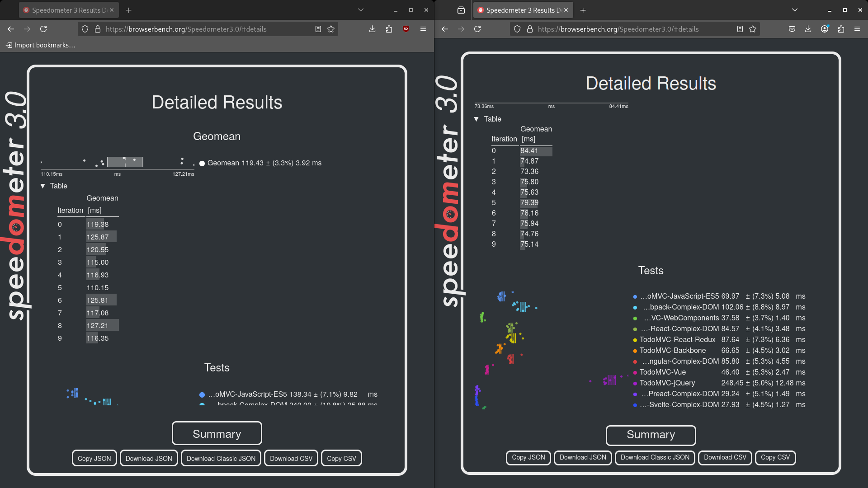This screenshot has width=868, height=488.
Task: Click Download Classic JSON in left window
Action: tap(221, 458)
